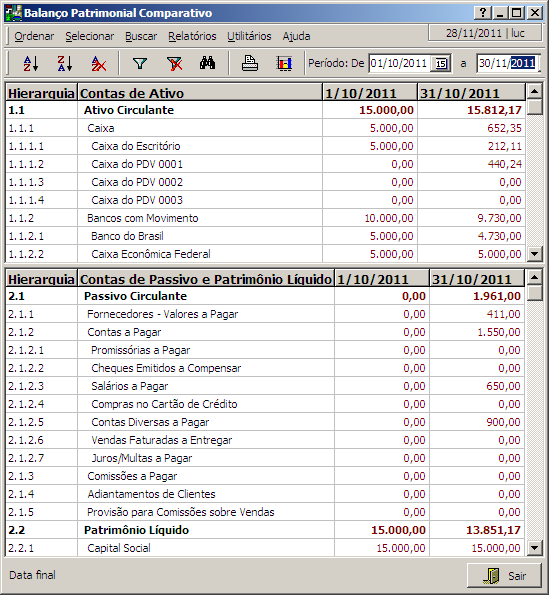Click the binoculars search icon

pos(208,63)
